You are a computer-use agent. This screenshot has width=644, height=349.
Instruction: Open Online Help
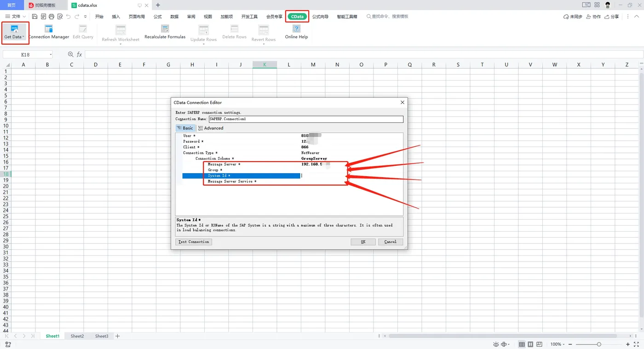296,32
